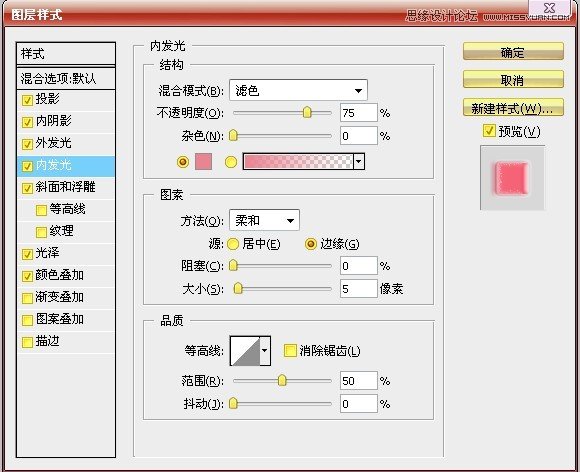This screenshot has width=580, height=472.
Task: Select the gradient radio button
Action: (x=231, y=162)
